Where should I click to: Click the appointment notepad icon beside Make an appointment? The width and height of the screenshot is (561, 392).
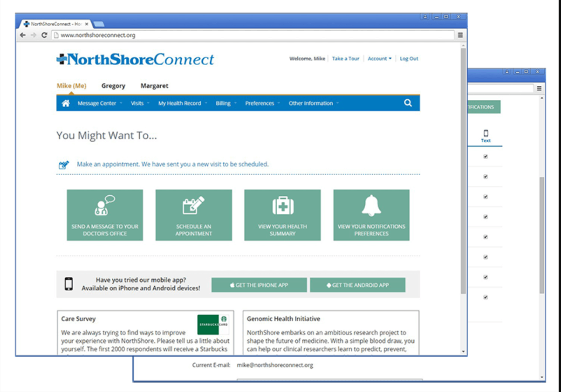pyautogui.click(x=64, y=165)
